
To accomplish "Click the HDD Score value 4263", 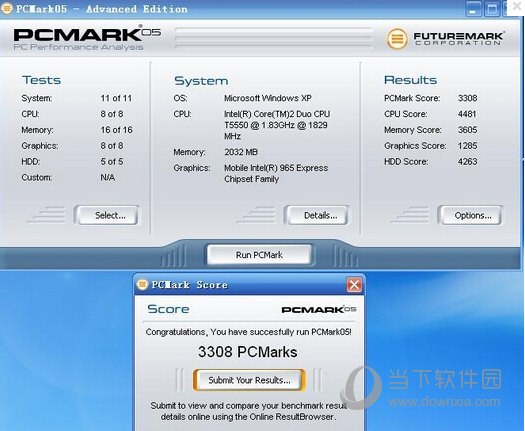I will (x=467, y=161).
